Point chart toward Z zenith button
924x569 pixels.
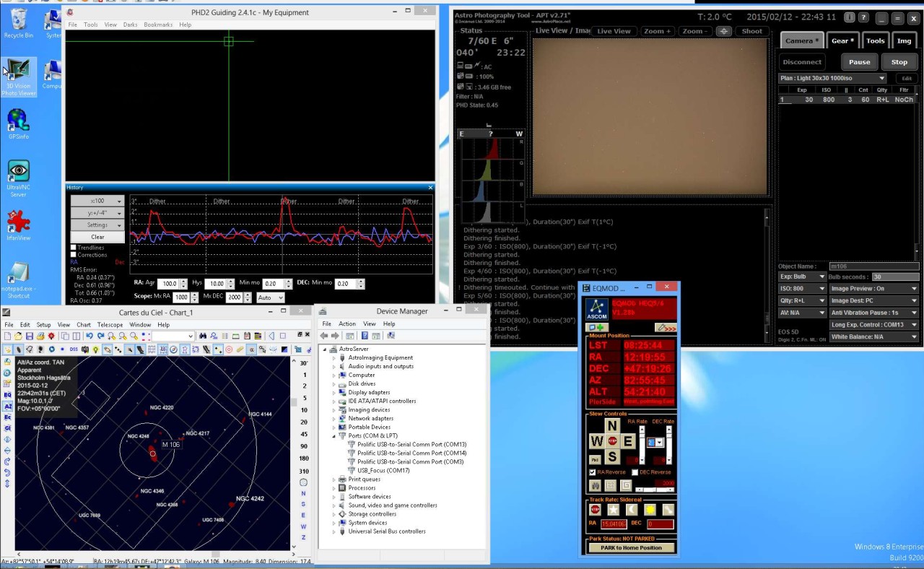coord(304,537)
